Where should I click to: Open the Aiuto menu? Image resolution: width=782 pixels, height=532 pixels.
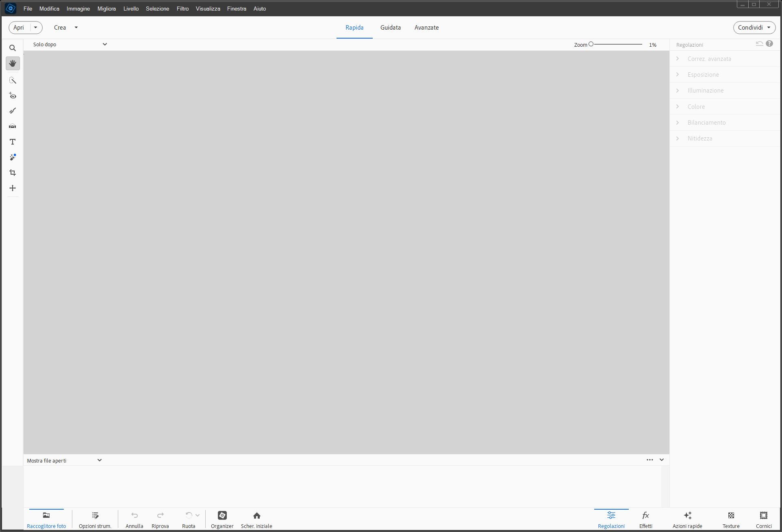(x=259, y=9)
